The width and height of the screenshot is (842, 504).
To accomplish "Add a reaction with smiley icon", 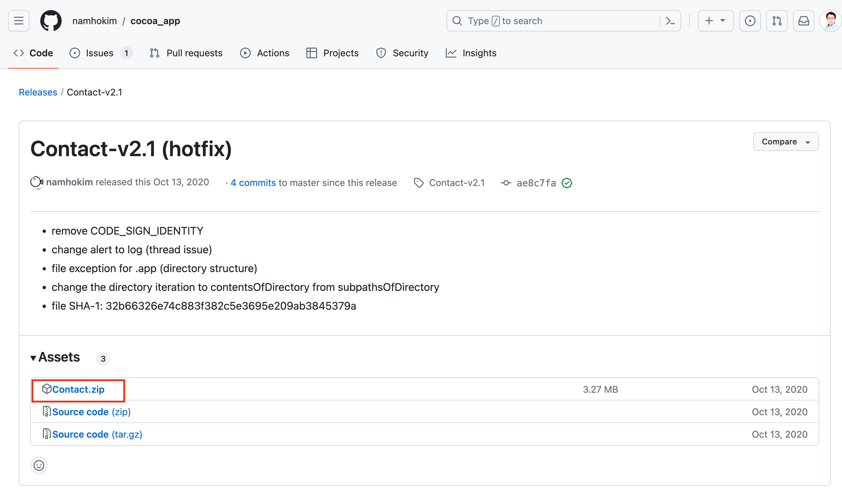I will coord(39,465).
